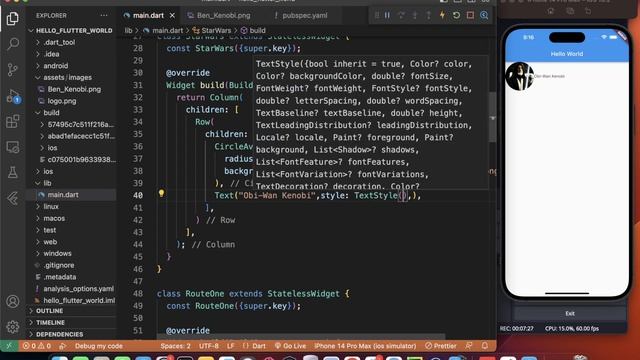Click the debug Step Out button
The height and width of the screenshot is (360, 640).
(429, 15)
